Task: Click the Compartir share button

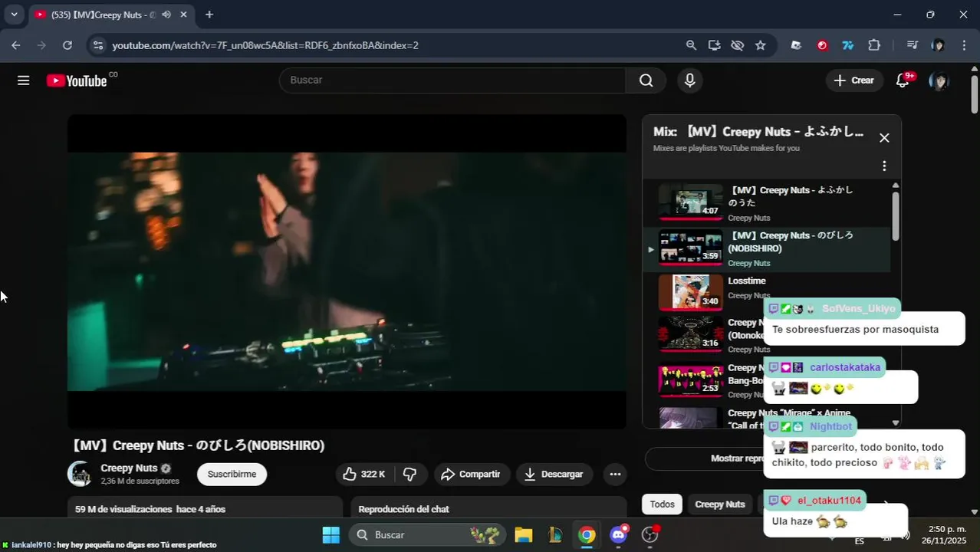Action: pyautogui.click(x=471, y=475)
